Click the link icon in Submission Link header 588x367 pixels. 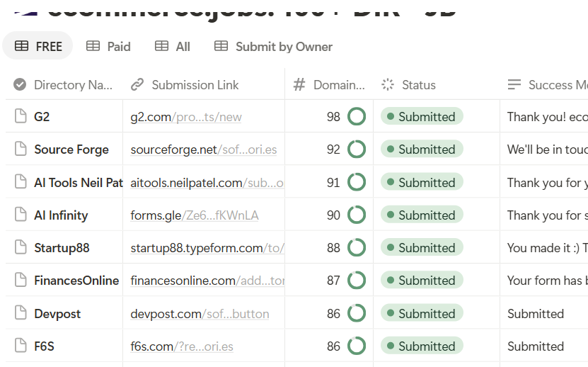[137, 85]
